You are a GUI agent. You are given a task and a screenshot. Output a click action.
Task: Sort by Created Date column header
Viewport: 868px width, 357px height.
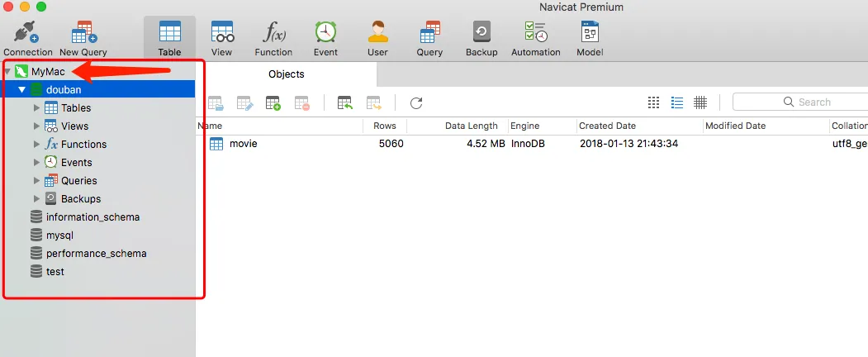[x=607, y=126]
